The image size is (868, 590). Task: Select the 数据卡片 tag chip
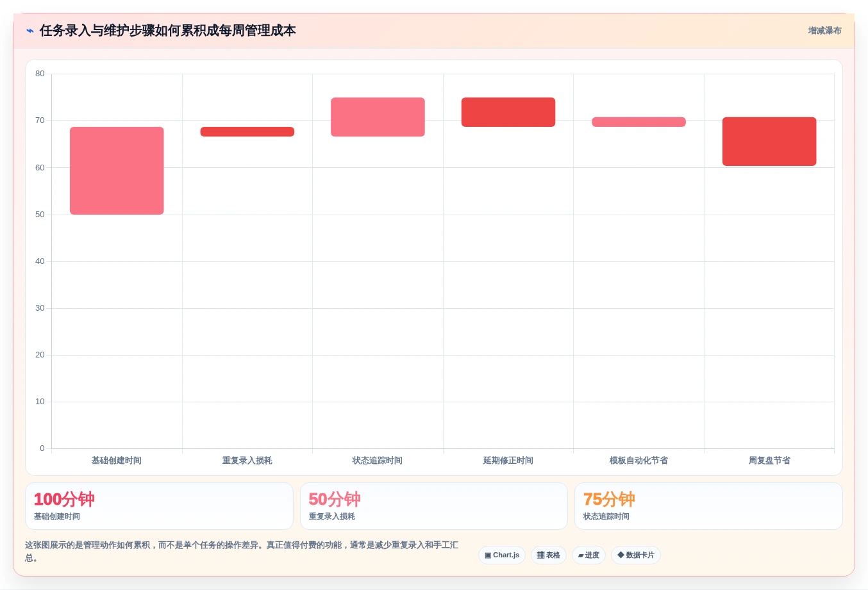tap(636, 555)
